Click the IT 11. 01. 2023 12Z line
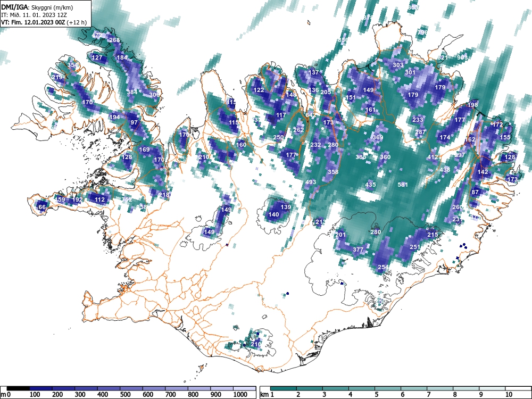Screen dimensions: 532x399 [x=34, y=15]
